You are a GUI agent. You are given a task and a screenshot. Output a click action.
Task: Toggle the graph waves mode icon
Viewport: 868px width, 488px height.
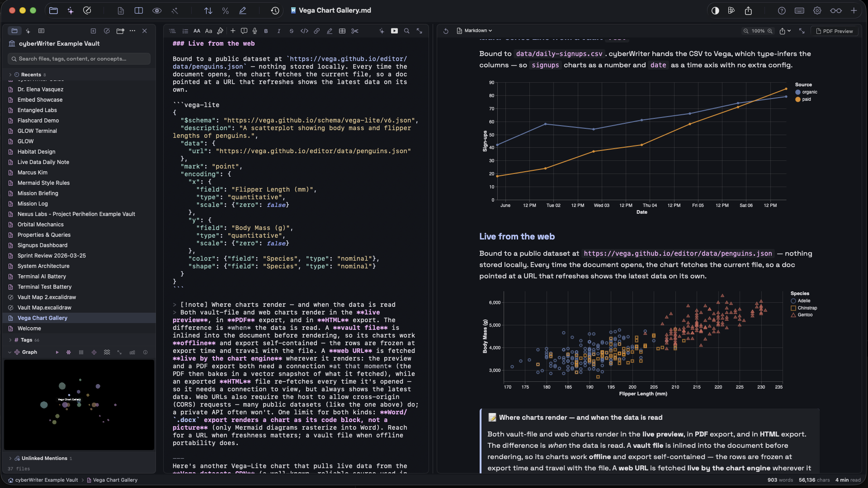[107, 352]
